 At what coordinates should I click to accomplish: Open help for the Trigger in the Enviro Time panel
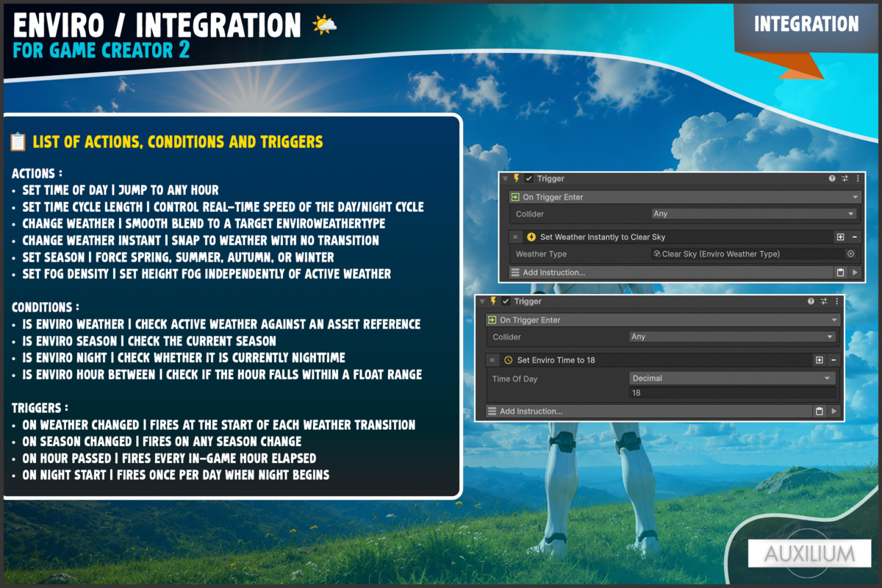811,301
